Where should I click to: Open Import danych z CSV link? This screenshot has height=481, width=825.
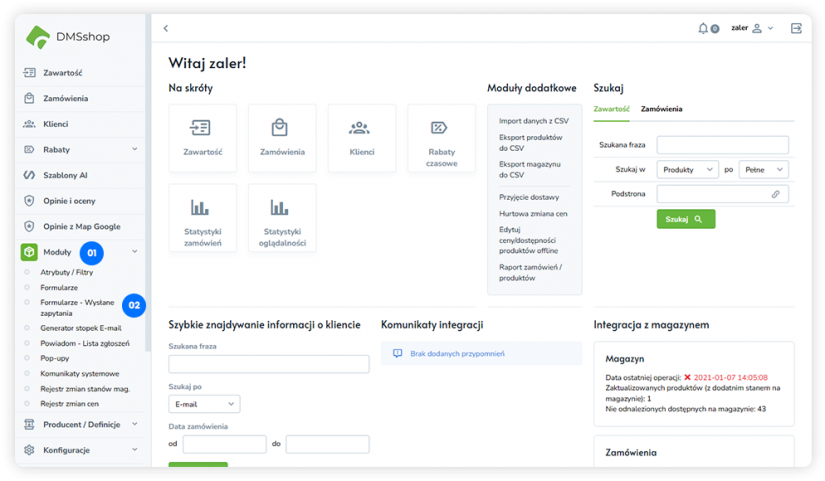point(533,121)
